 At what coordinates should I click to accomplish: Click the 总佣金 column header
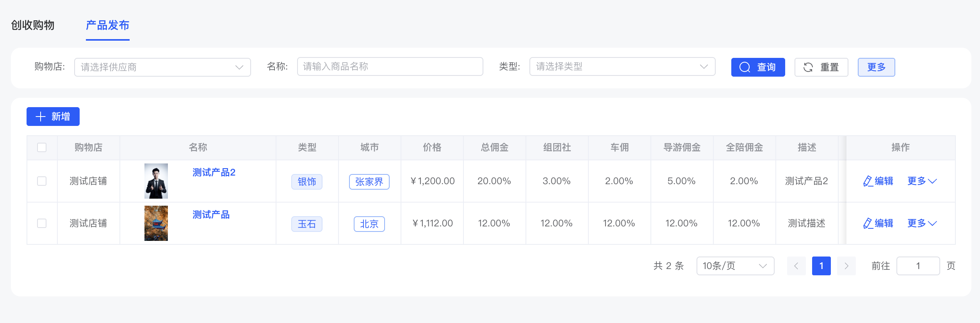495,147
